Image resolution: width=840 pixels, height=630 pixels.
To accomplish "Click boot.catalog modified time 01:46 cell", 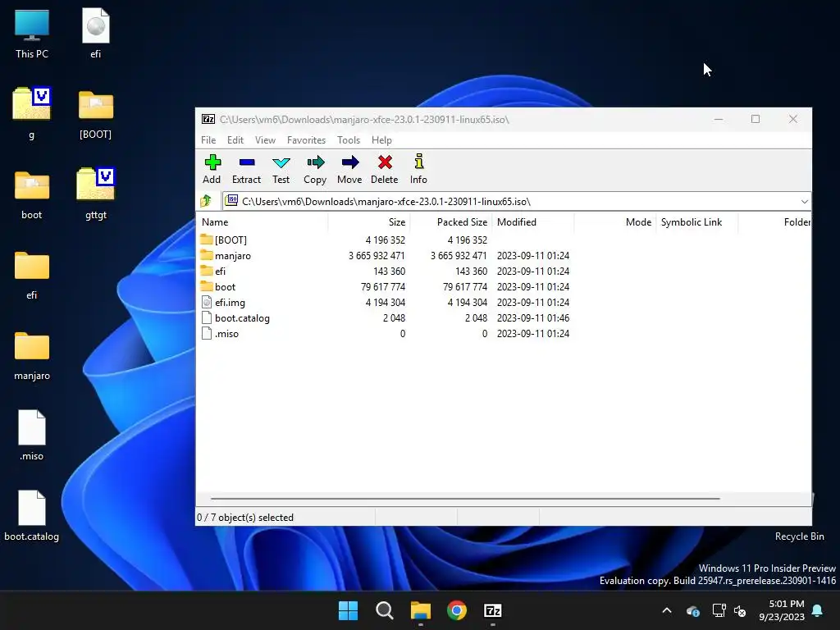I will [533, 317].
